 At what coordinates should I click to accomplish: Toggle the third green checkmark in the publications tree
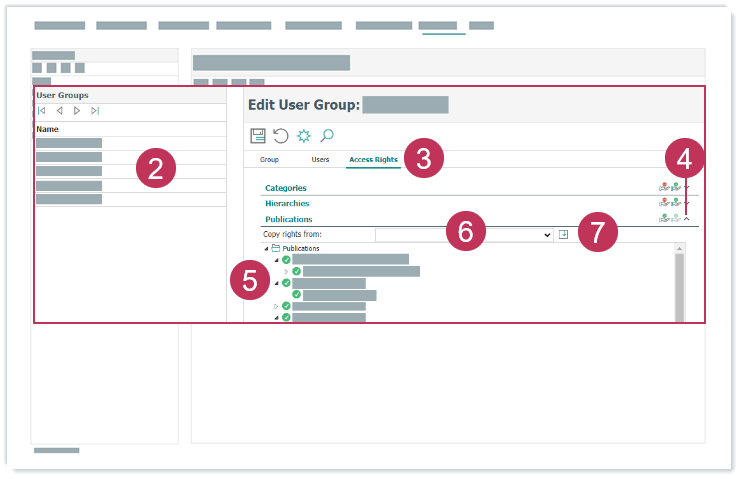coord(286,283)
